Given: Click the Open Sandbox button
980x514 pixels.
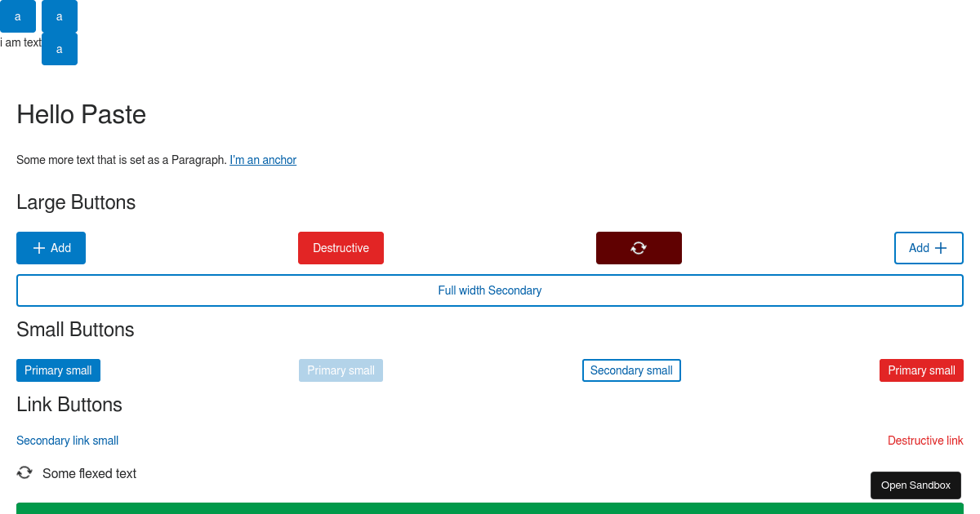Looking at the screenshot, I should click(915, 485).
